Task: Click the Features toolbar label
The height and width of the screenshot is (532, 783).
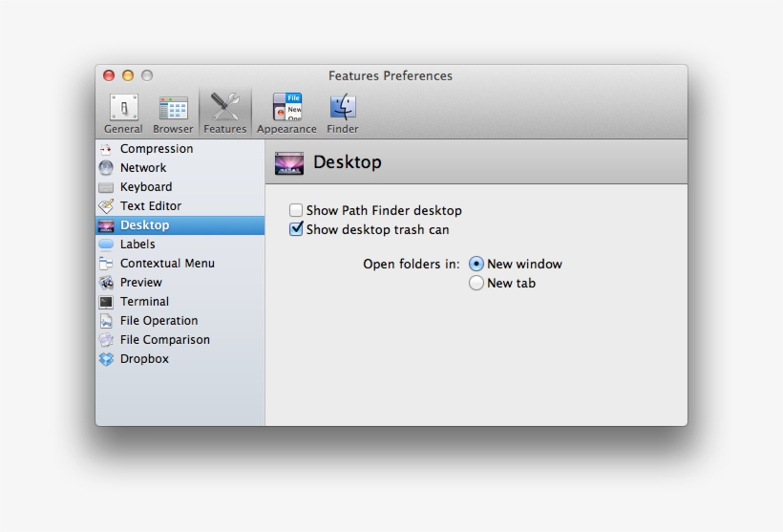Action: [224, 129]
